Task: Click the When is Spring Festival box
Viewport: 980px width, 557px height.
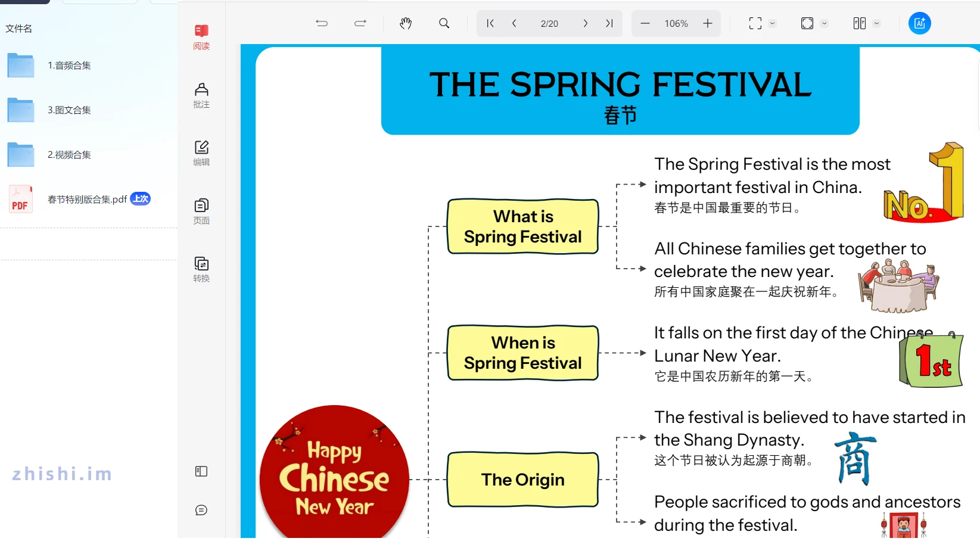Action: coord(522,353)
